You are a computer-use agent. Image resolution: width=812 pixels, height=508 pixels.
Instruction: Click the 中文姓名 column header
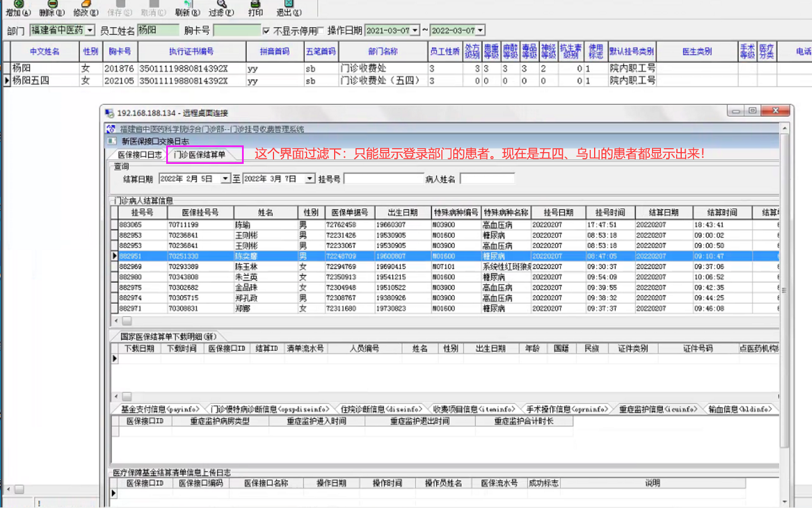[x=44, y=51]
